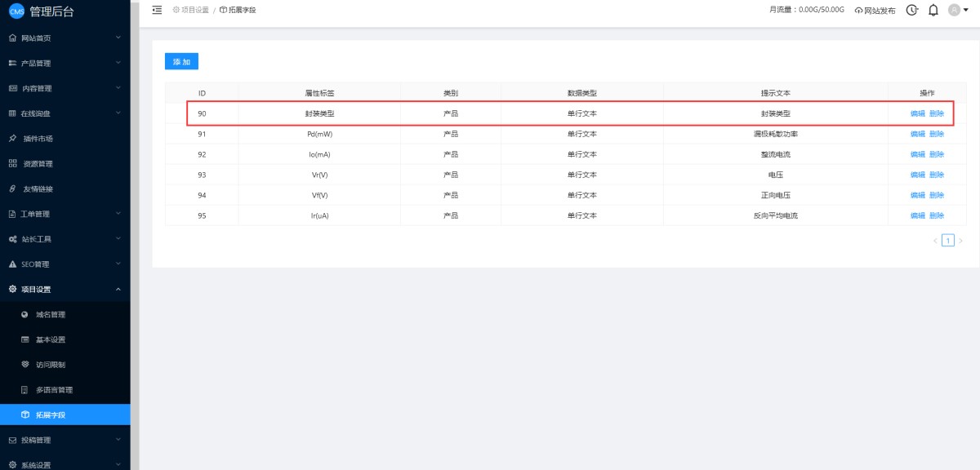Screen dimensions: 980x470
Task: Click the document icon for 工单管理
Action: coord(12,215)
